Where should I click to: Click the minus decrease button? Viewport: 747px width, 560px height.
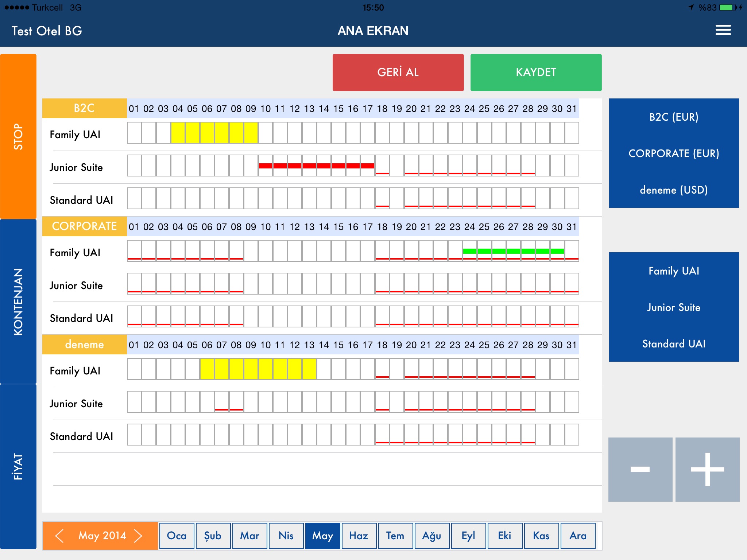click(x=640, y=469)
